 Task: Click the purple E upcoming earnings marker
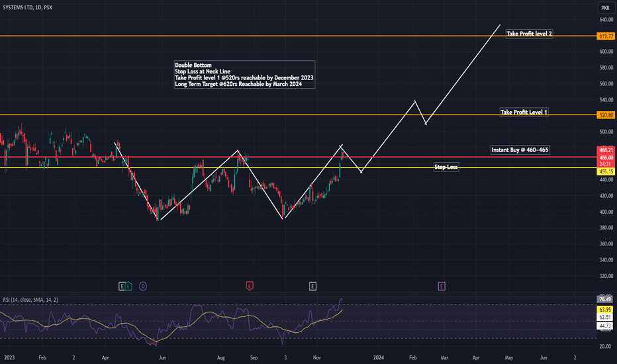click(x=442, y=286)
